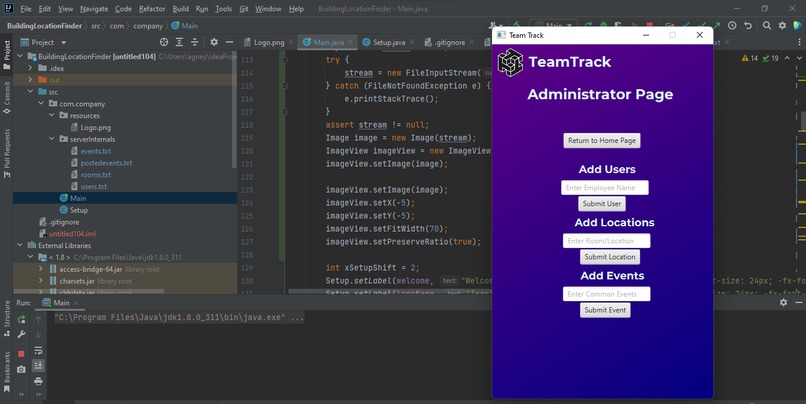Toggle scroll to end in Run console
This screenshot has height=404, width=806.
[39, 365]
